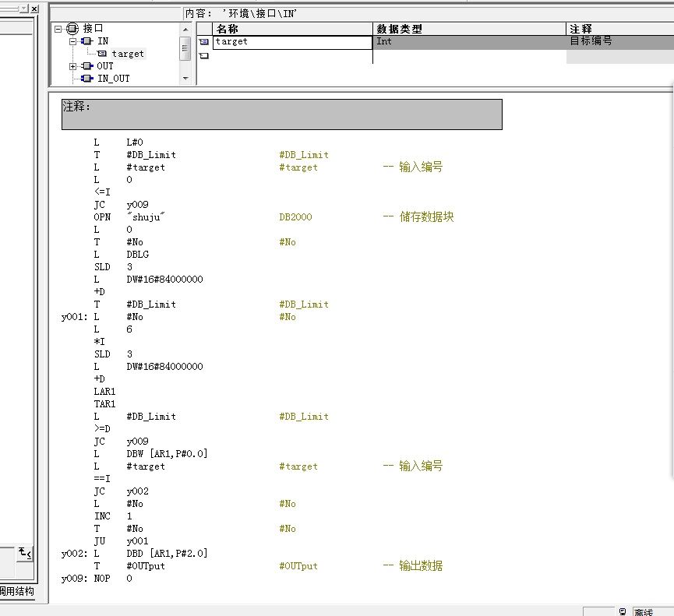Image resolution: width=674 pixels, height=616 pixels.
Task: Click the LAR1 instruction
Action: pos(105,392)
